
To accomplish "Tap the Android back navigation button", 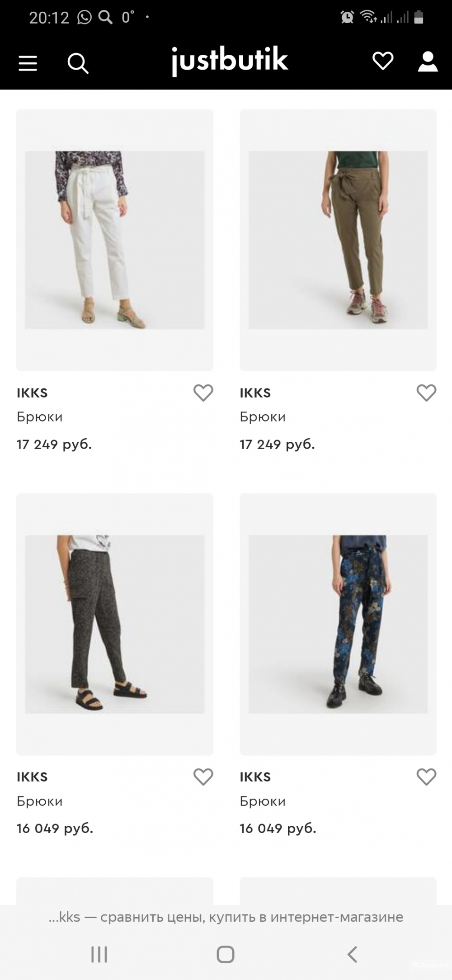I will coord(352,954).
